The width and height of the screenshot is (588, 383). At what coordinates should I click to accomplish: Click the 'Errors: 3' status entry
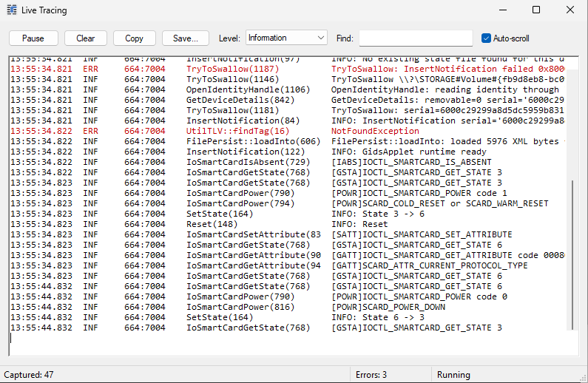click(371, 375)
